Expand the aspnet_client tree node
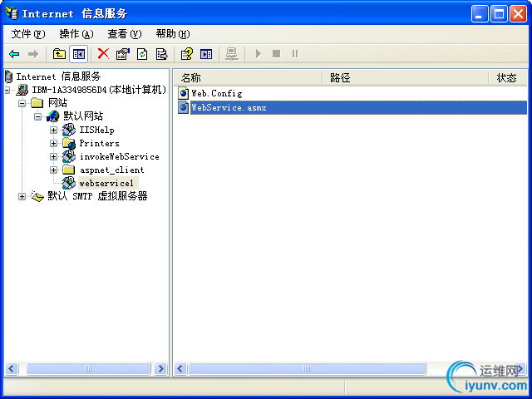 tap(53, 170)
